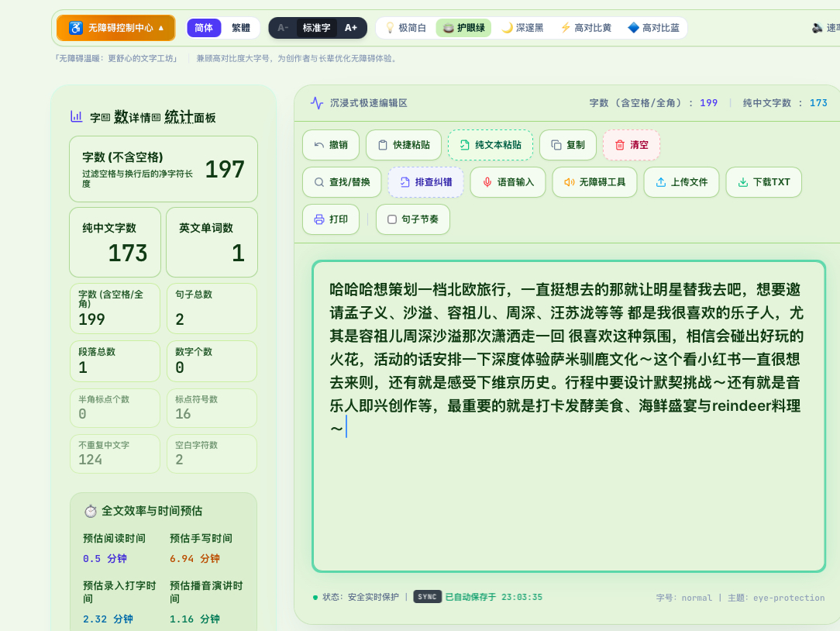The width and height of the screenshot is (840, 631).
Task: Click the 数字个数 card
Action: [212, 361]
